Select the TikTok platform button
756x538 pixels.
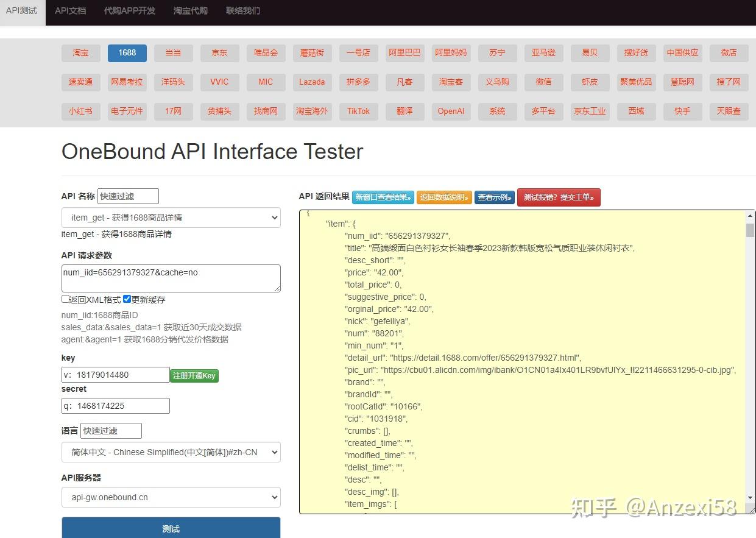coord(358,111)
